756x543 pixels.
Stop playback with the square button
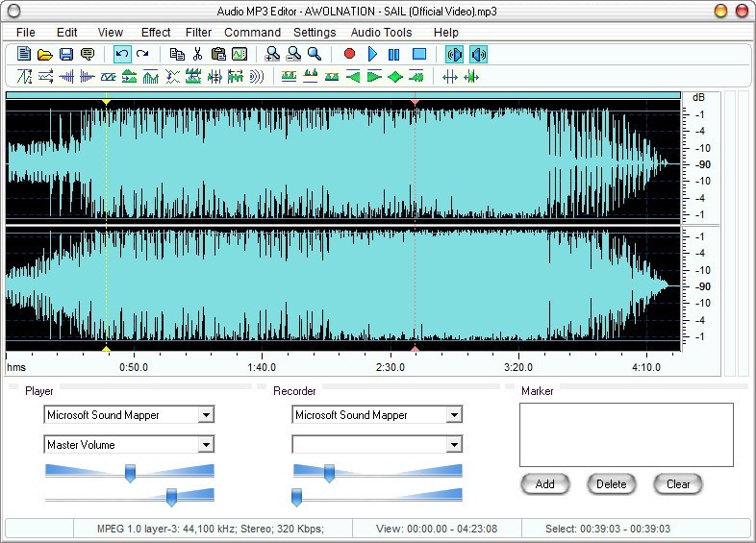(419, 54)
